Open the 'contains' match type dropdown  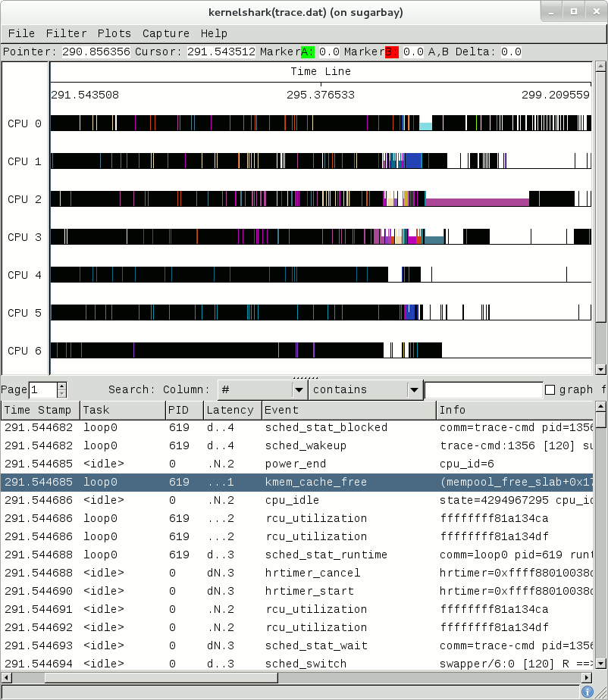click(365, 390)
